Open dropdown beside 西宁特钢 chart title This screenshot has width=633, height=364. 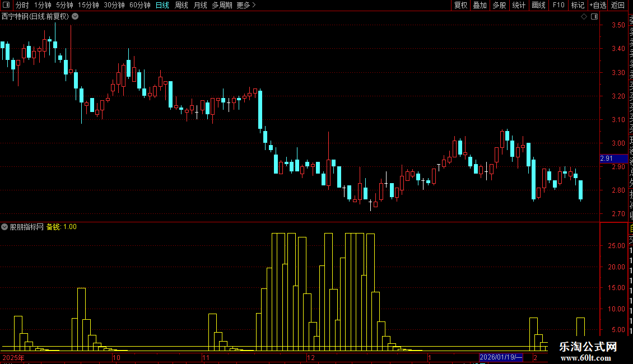click(75, 17)
